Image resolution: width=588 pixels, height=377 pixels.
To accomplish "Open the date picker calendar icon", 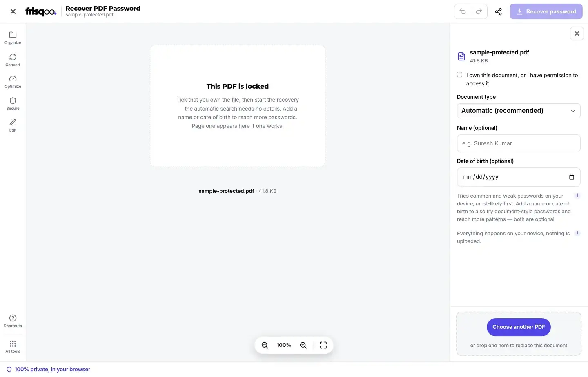I will click(x=572, y=177).
